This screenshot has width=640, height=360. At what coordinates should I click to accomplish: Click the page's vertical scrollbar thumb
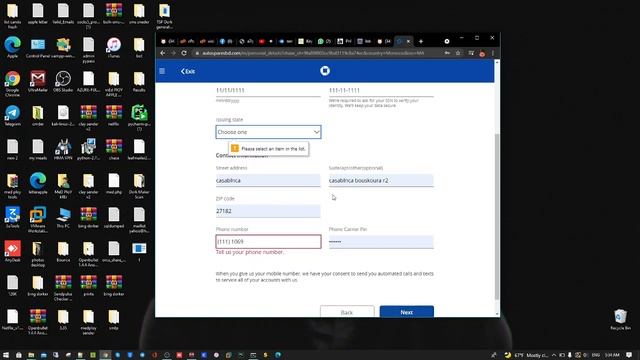[x=497, y=216]
